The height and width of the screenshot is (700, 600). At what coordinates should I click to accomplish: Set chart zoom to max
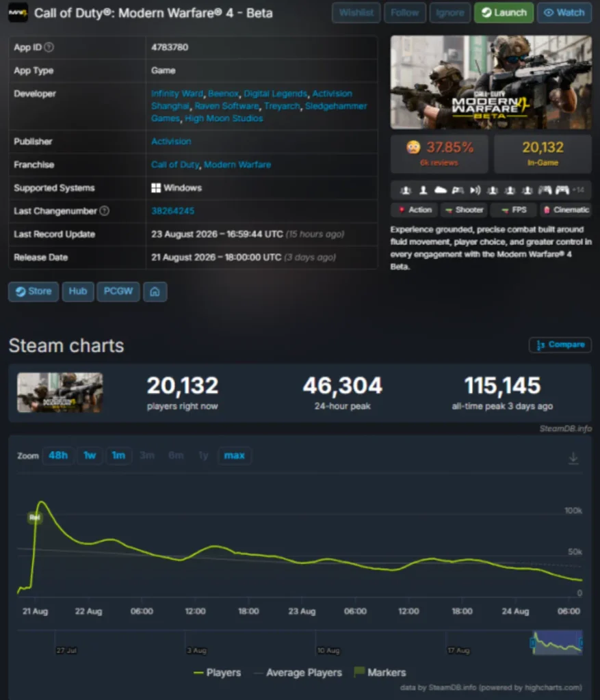point(234,455)
